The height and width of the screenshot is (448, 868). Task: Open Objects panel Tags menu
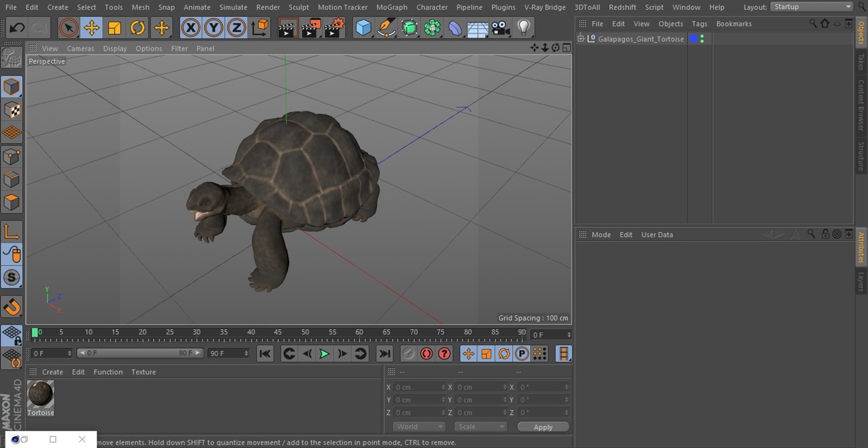[x=699, y=24]
